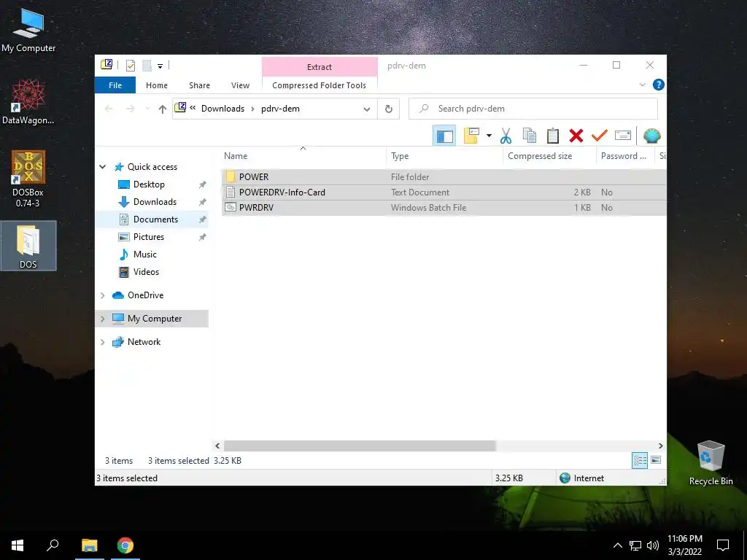Viewport: 747px width, 560px height.
Task: Go up one folder level
Action: point(162,109)
